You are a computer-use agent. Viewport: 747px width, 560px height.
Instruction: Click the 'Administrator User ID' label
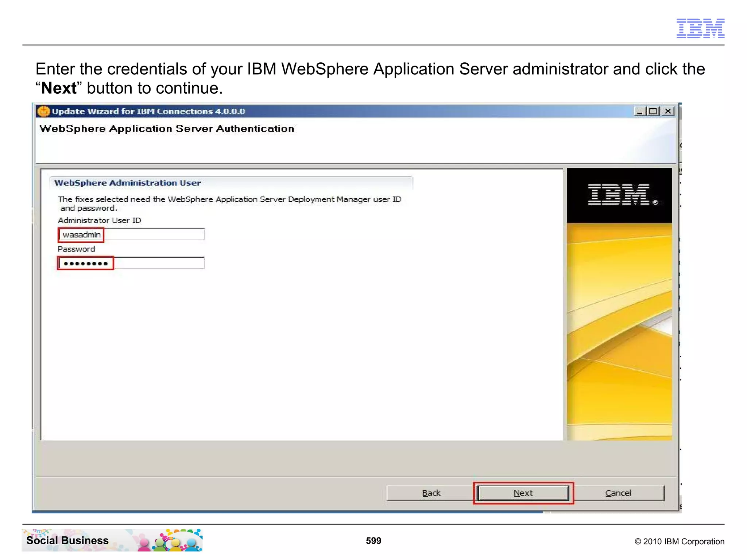99,220
